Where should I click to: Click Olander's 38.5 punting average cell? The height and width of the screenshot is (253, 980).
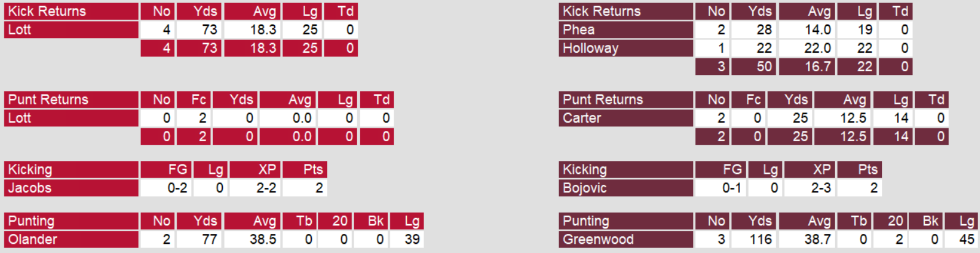tap(263, 239)
